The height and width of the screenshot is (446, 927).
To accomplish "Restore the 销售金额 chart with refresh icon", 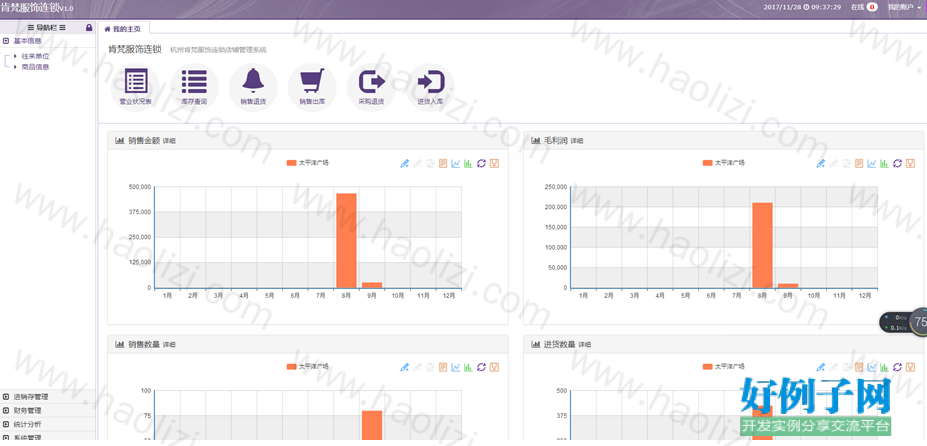I will [482, 163].
